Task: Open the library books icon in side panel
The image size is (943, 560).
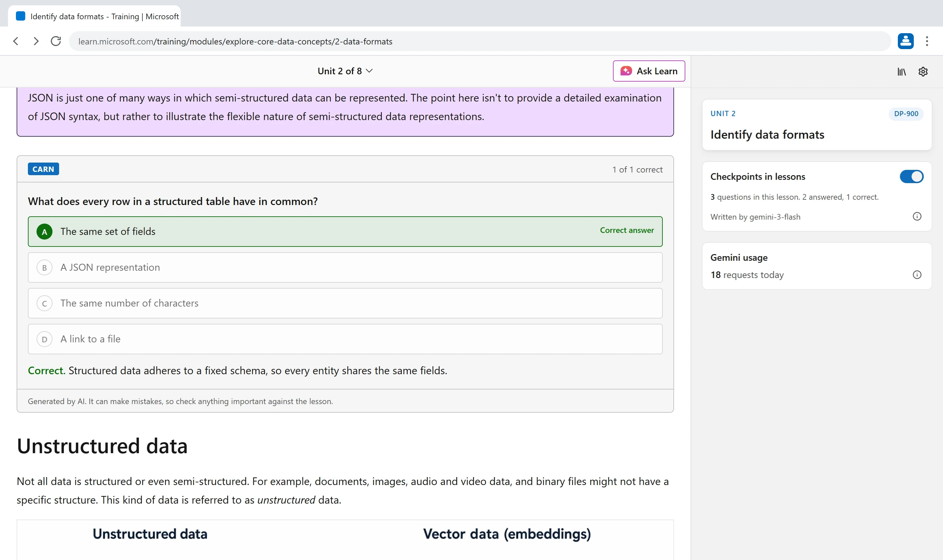Action: (x=901, y=72)
